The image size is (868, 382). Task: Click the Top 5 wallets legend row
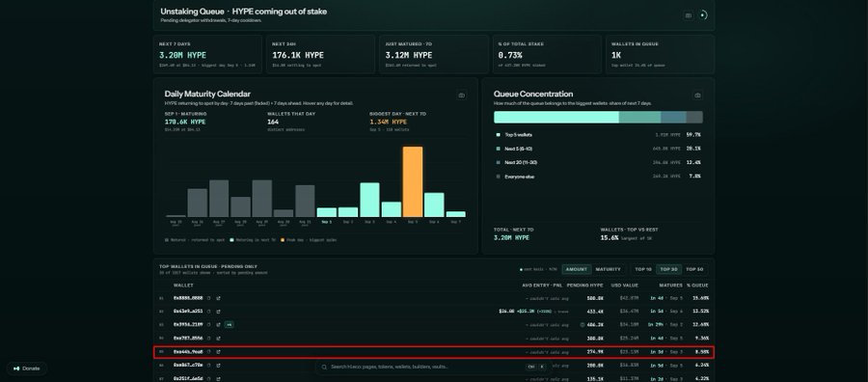598,134
